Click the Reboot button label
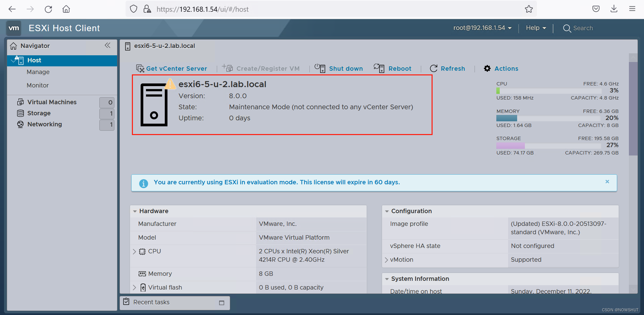Viewport: 644px width, 315px height. [x=400, y=69]
